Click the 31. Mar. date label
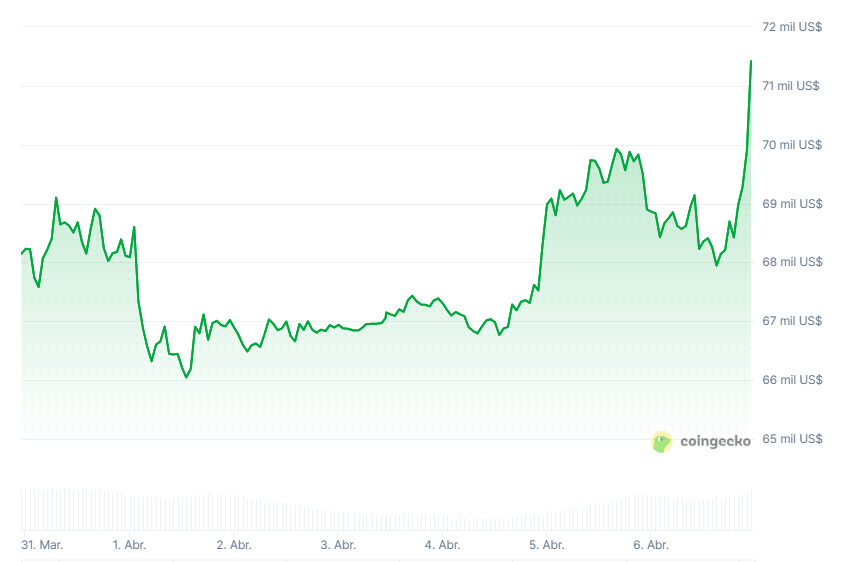 [x=42, y=545]
